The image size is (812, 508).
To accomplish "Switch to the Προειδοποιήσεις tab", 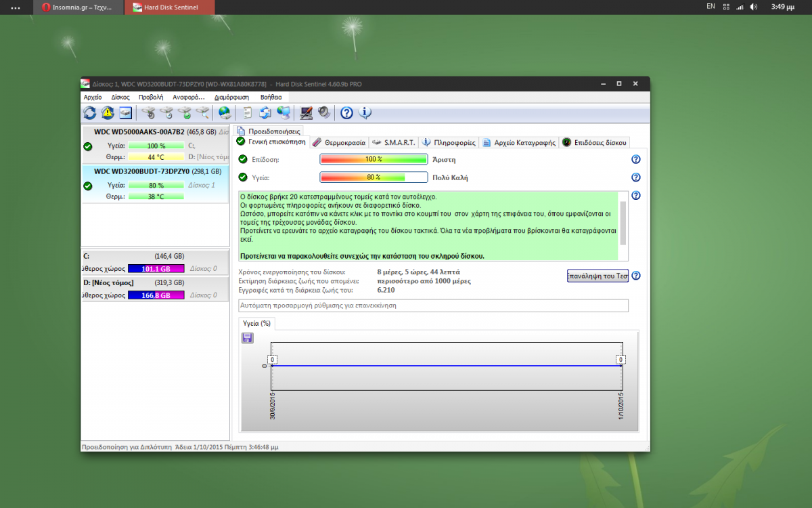I will [x=269, y=131].
